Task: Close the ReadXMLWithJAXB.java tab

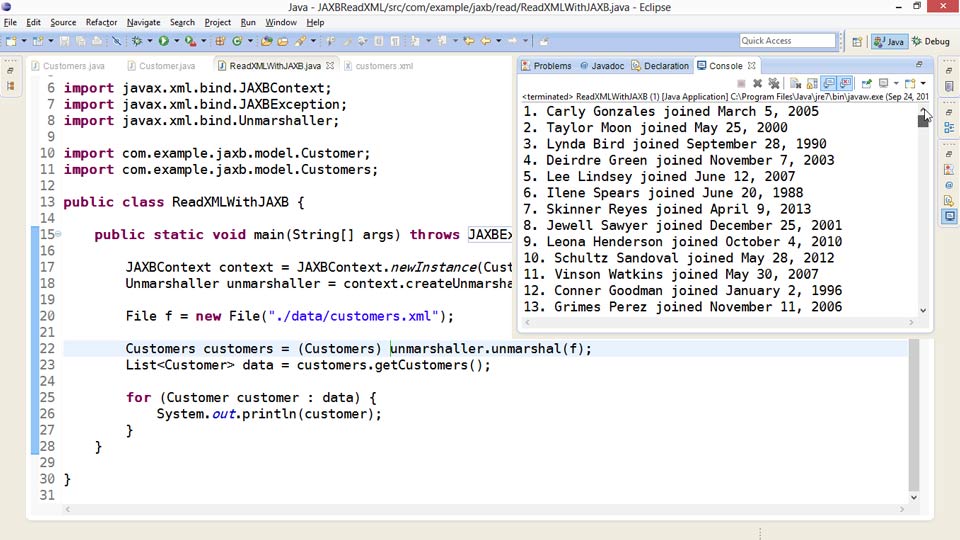Action: tap(330, 66)
